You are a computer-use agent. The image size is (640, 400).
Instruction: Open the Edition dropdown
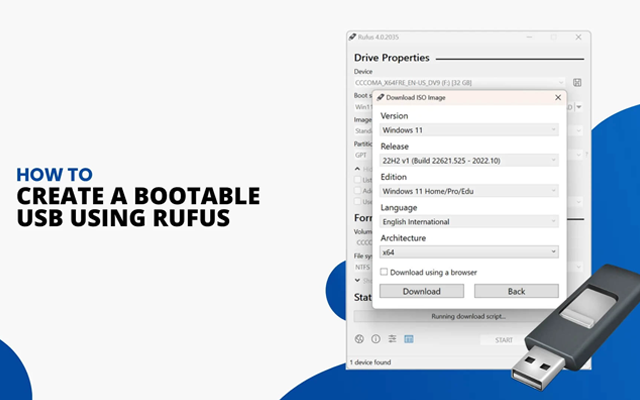point(469,191)
